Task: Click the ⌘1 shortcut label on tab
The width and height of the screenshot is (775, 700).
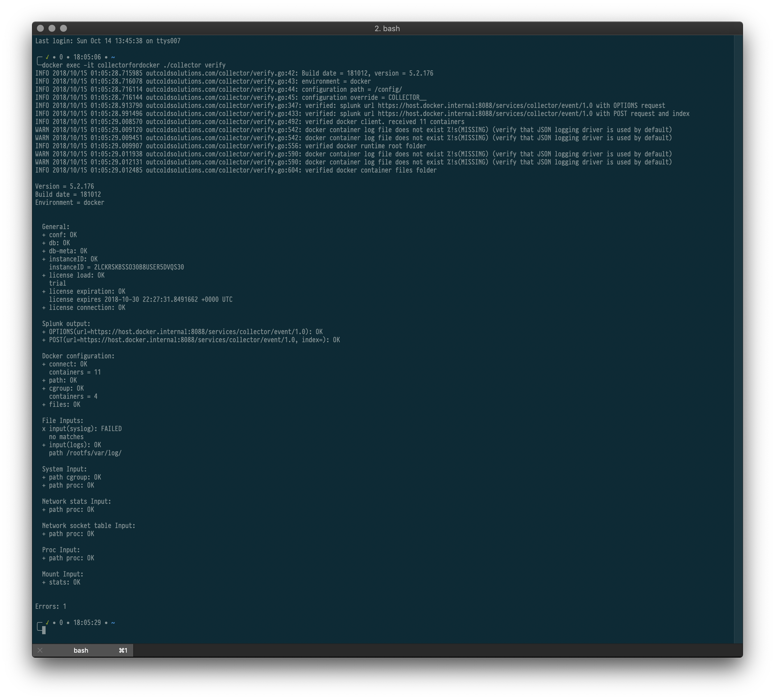Action: (x=123, y=650)
